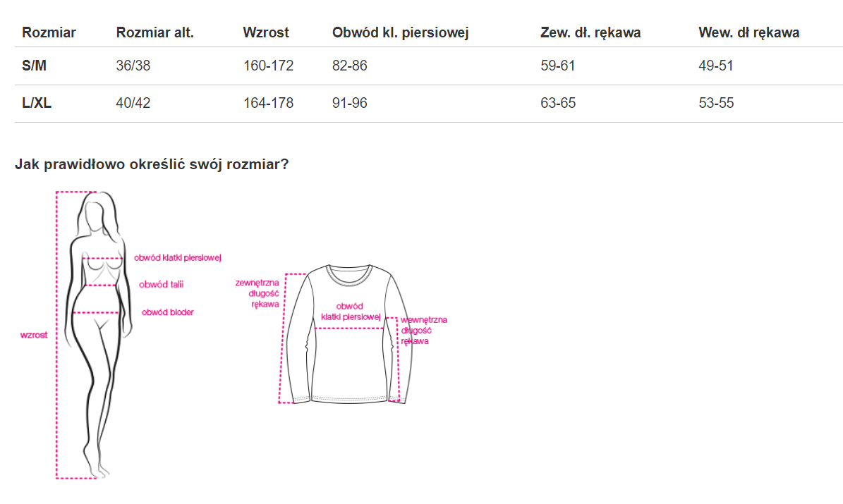The width and height of the screenshot is (843, 504).
Task: Click the 'Obwód kl. piersiowej' column header
Action: tap(401, 32)
